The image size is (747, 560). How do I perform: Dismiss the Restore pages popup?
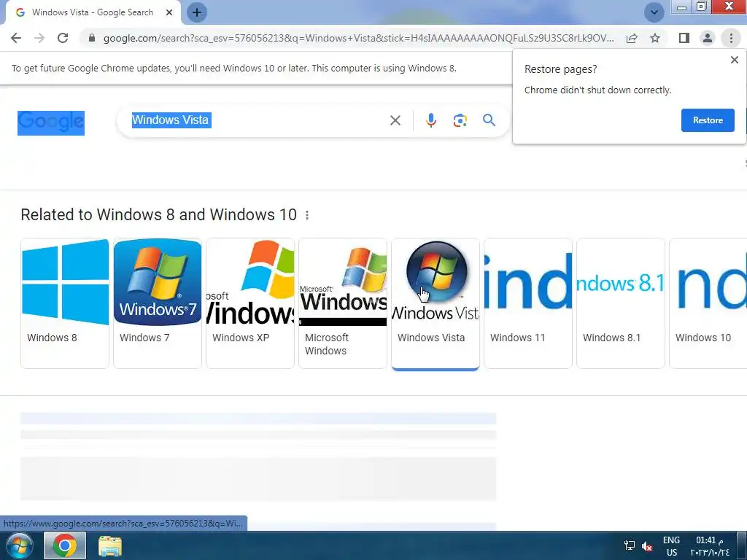(x=735, y=60)
